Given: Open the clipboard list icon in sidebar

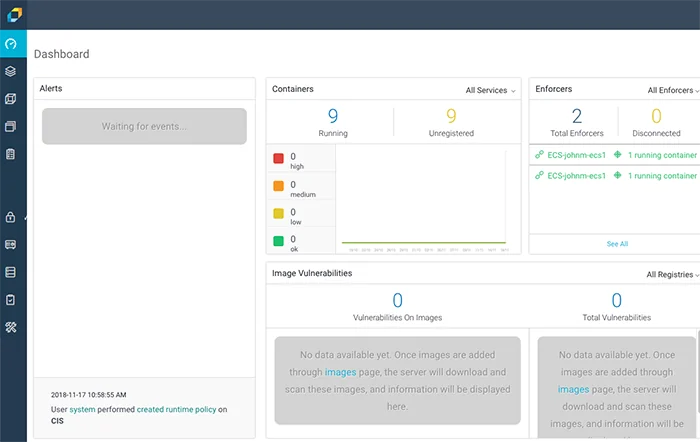Looking at the screenshot, I should tap(11, 154).
